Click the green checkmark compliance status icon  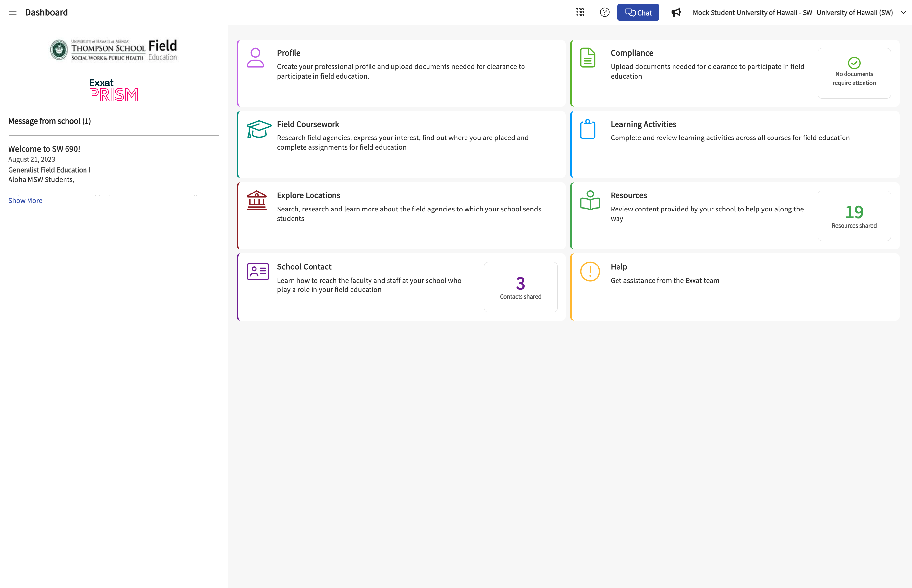point(854,63)
